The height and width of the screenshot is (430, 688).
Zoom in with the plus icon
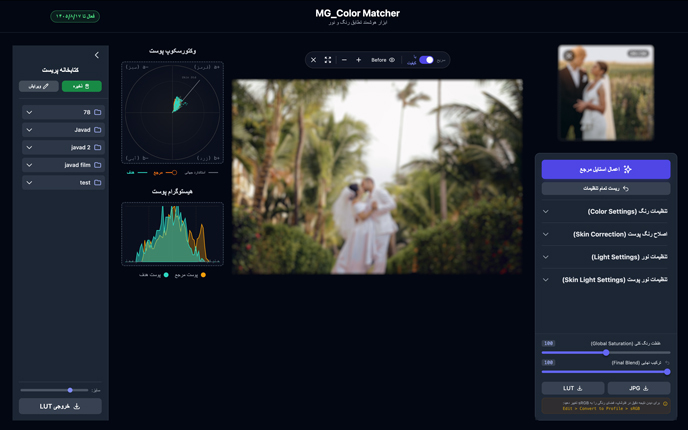(x=359, y=60)
